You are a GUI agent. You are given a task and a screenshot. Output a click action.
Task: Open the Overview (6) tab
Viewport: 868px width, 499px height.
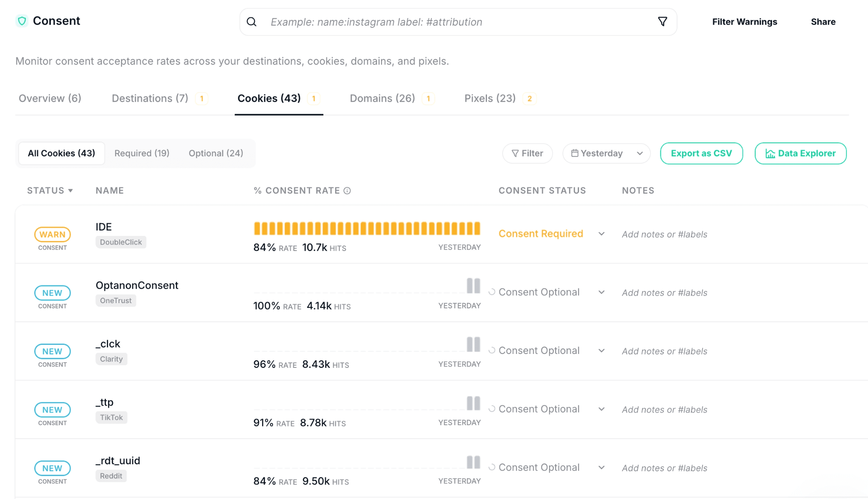click(x=50, y=99)
